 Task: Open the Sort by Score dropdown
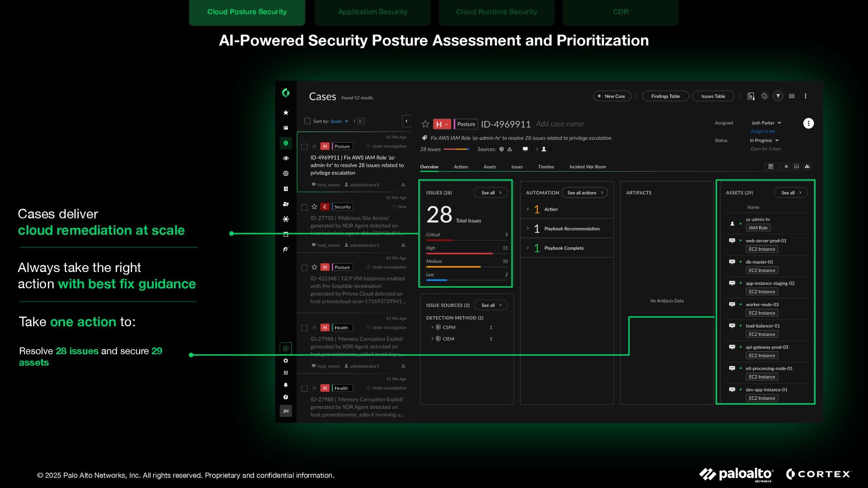pyautogui.click(x=339, y=121)
